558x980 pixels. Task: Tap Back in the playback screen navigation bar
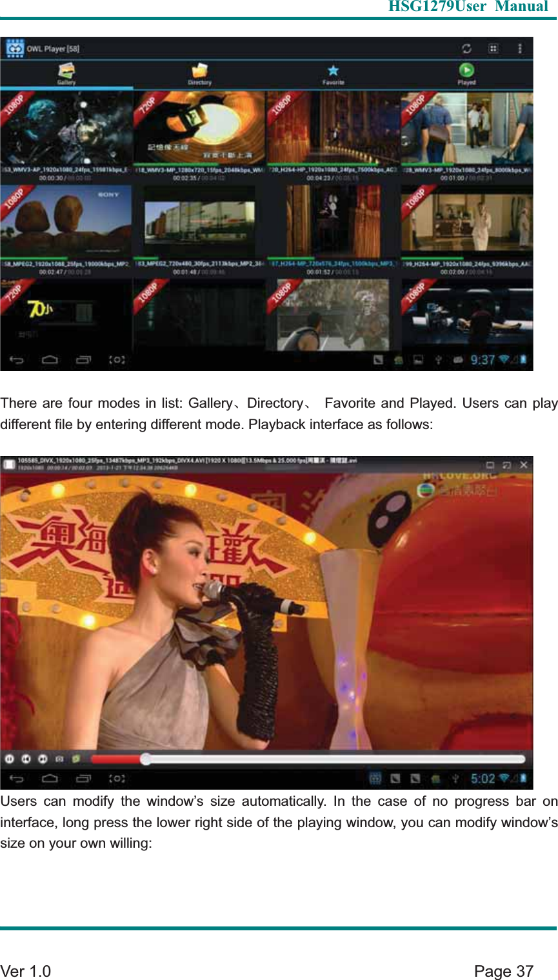pos(17,779)
